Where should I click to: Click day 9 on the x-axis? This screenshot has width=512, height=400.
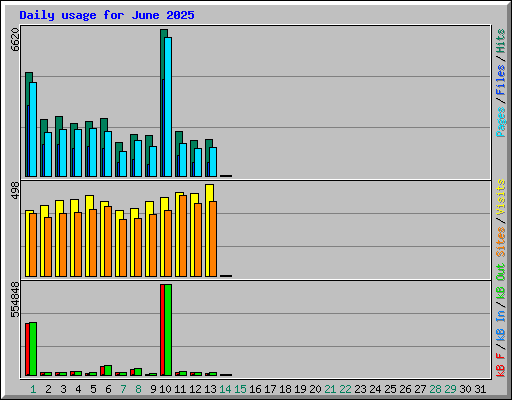pyautogui.click(x=153, y=389)
